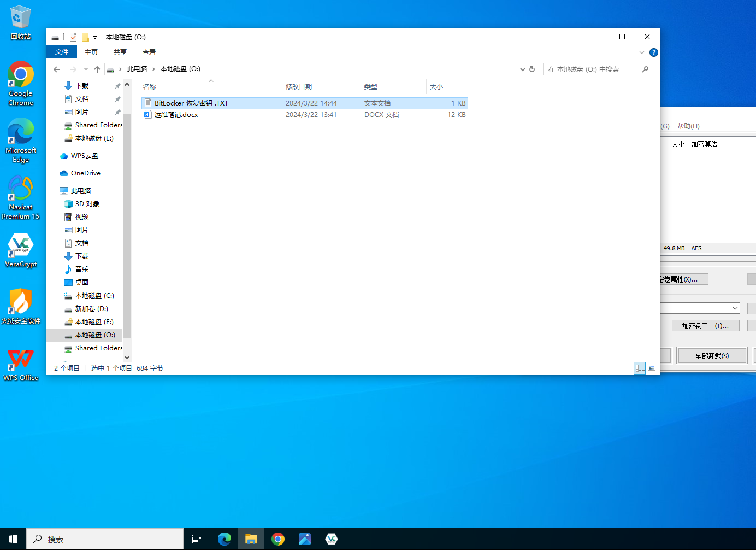
Task: Open Google Chrome desktop shortcut
Action: coord(21,84)
